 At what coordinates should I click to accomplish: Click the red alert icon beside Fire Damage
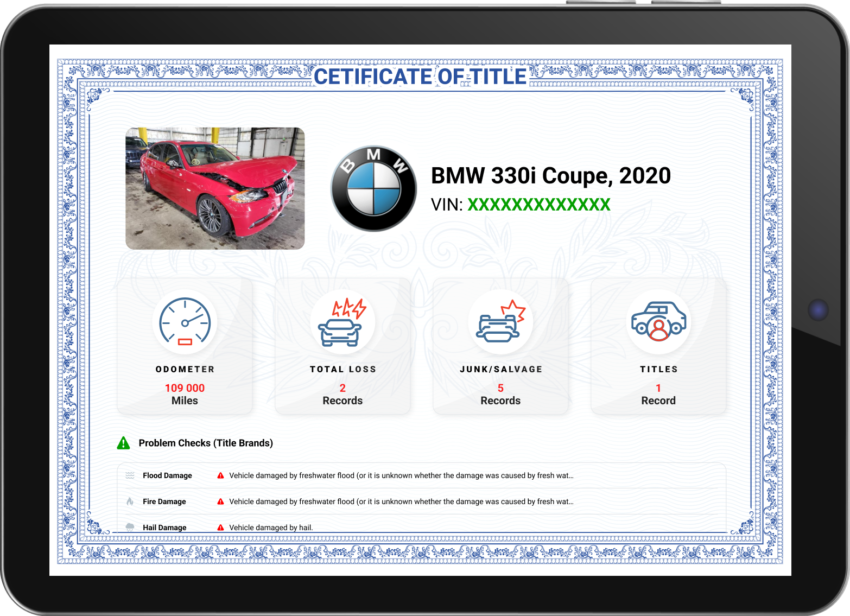coord(220,501)
